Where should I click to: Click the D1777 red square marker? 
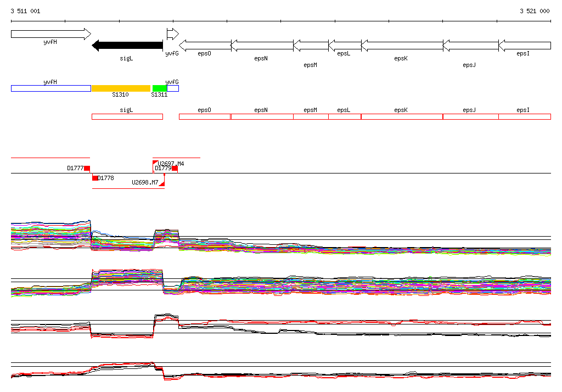pos(87,168)
